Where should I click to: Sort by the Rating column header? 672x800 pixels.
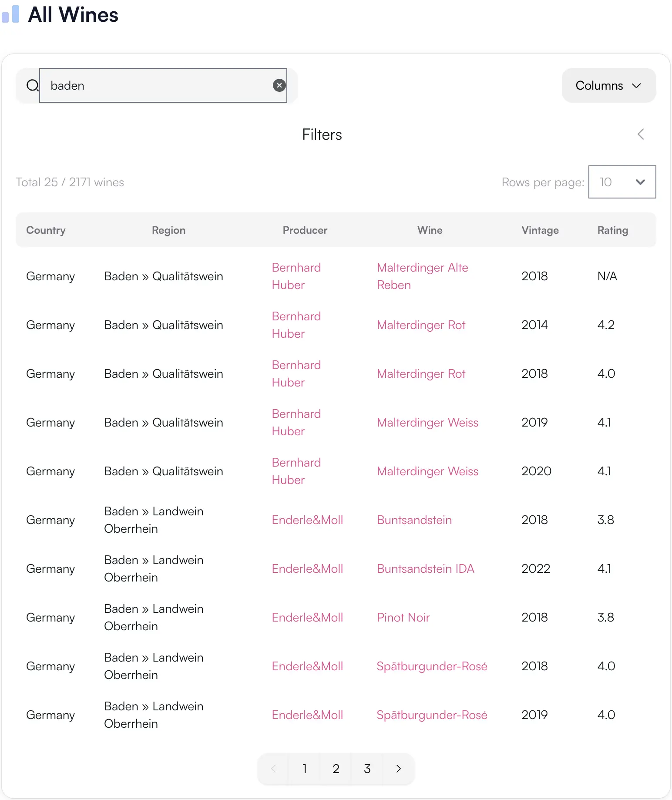pos(612,230)
